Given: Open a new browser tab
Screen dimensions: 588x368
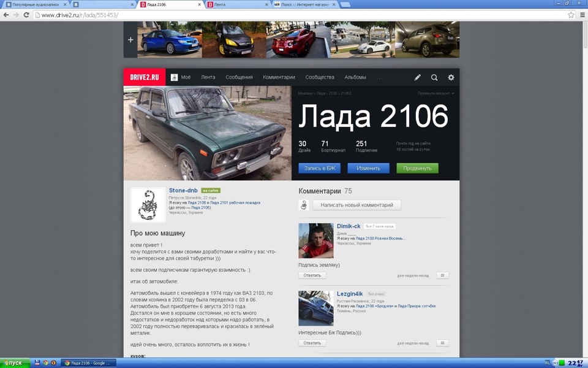Looking at the screenshot, I should (x=345, y=4).
